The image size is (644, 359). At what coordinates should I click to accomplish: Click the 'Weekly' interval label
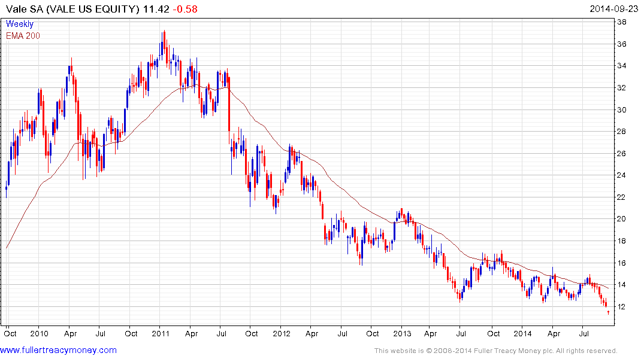19,24
